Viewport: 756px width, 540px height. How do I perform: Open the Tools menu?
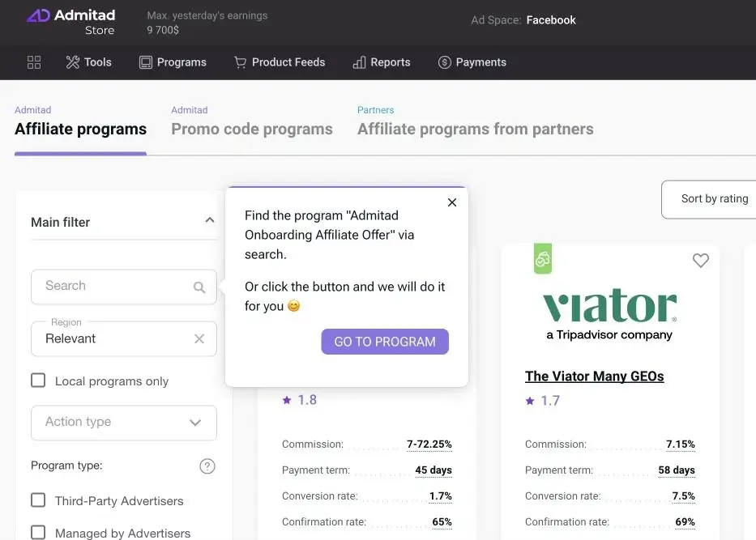coord(88,62)
